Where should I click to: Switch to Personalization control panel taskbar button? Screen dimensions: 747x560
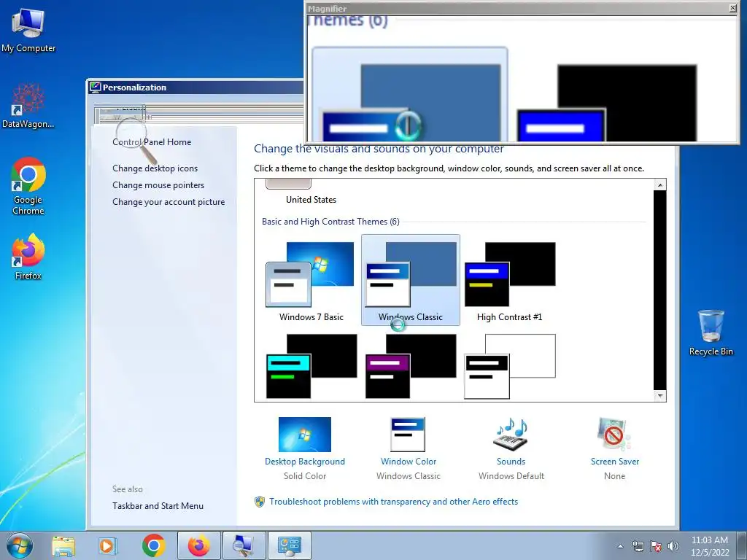tap(289, 545)
